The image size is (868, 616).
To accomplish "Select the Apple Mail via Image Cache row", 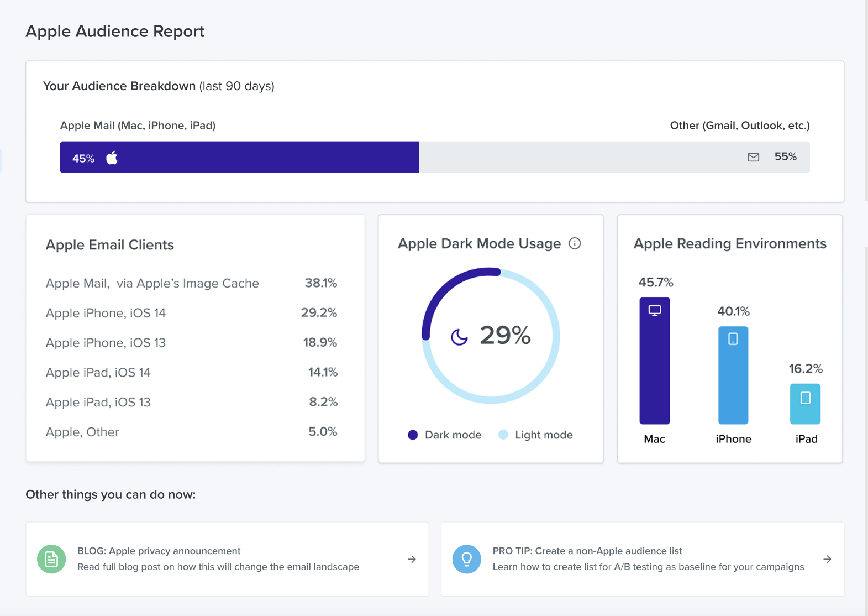I will 192,283.
